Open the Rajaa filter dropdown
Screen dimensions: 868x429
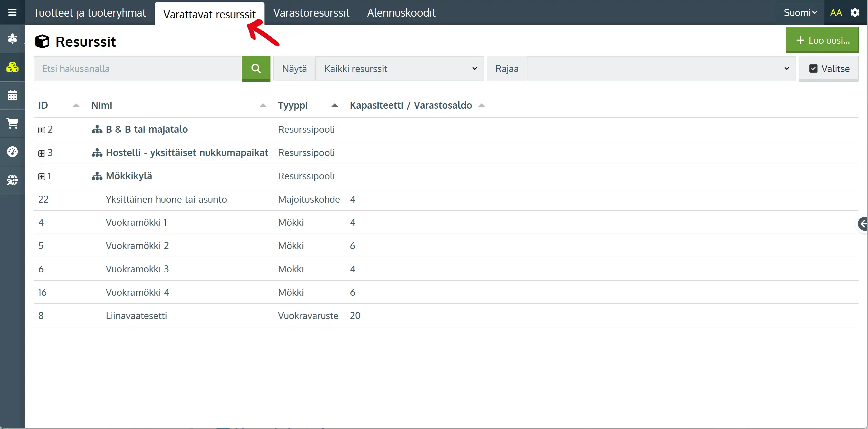[x=661, y=68]
